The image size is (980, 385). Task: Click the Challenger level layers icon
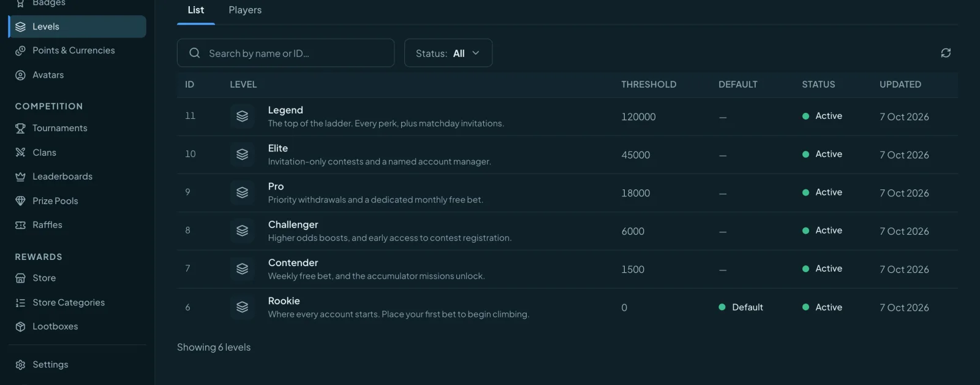[243, 231]
